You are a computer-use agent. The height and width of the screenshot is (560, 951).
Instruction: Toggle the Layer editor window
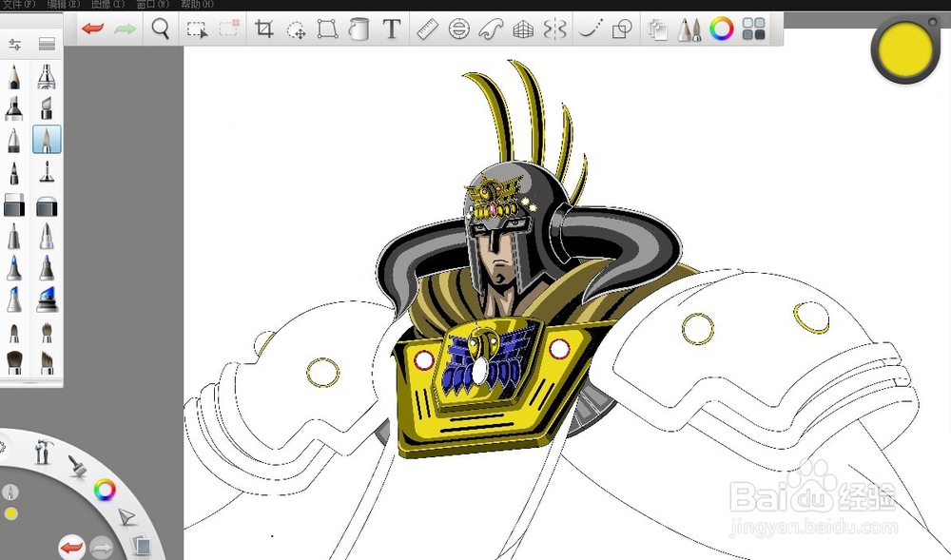657,29
